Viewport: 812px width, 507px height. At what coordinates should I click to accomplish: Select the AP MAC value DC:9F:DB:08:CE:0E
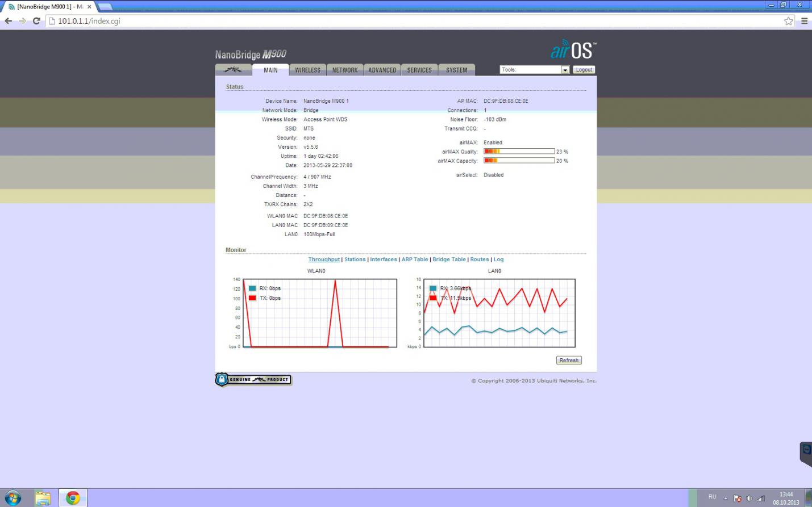pyautogui.click(x=506, y=101)
